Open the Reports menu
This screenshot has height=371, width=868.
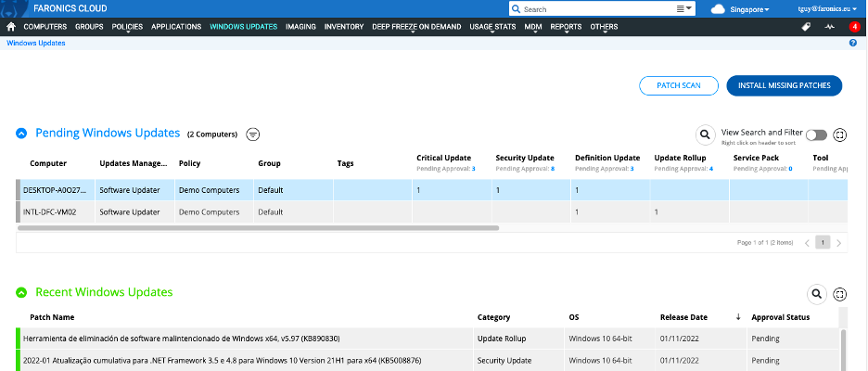(566, 27)
